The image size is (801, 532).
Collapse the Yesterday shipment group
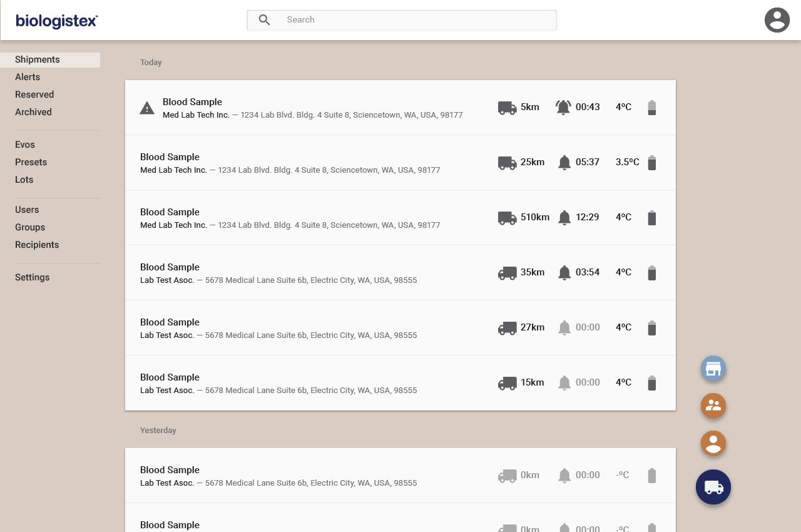(158, 430)
